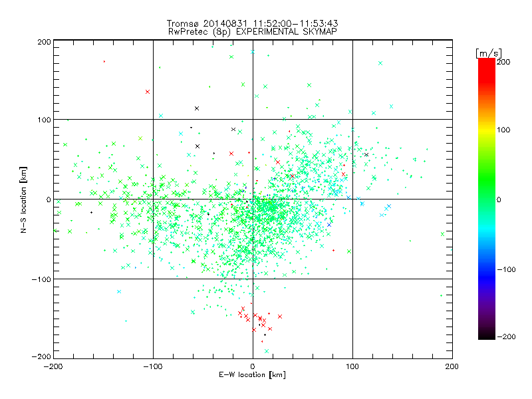Image resolution: width=532 pixels, height=399 pixels.
Task: Click the '100' tick label on the E-W axis
Action: (352, 366)
